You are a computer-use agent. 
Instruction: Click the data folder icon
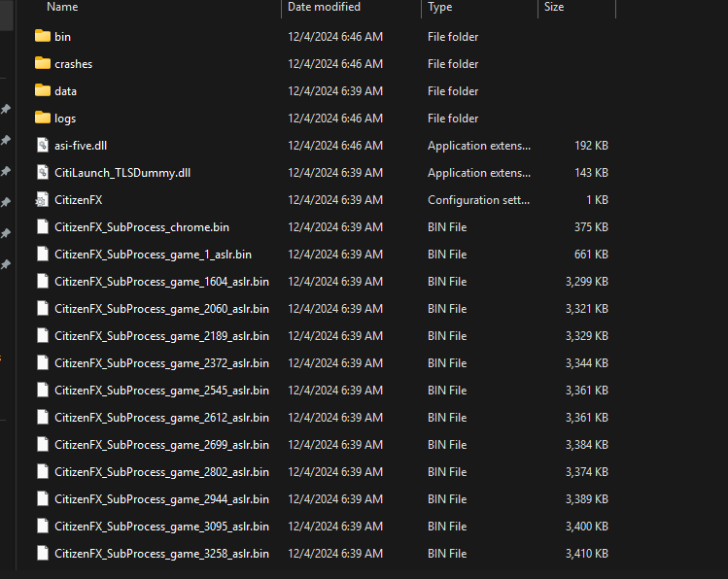pyautogui.click(x=43, y=90)
